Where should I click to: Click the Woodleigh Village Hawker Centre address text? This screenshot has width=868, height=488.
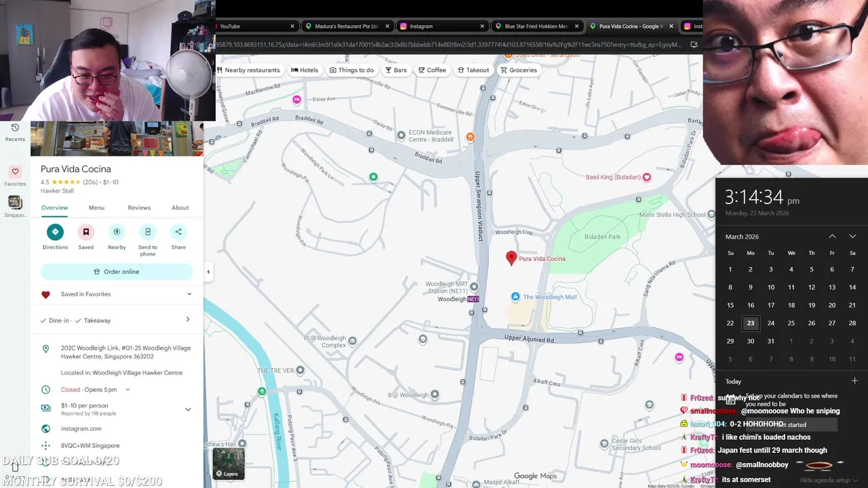[x=125, y=352]
